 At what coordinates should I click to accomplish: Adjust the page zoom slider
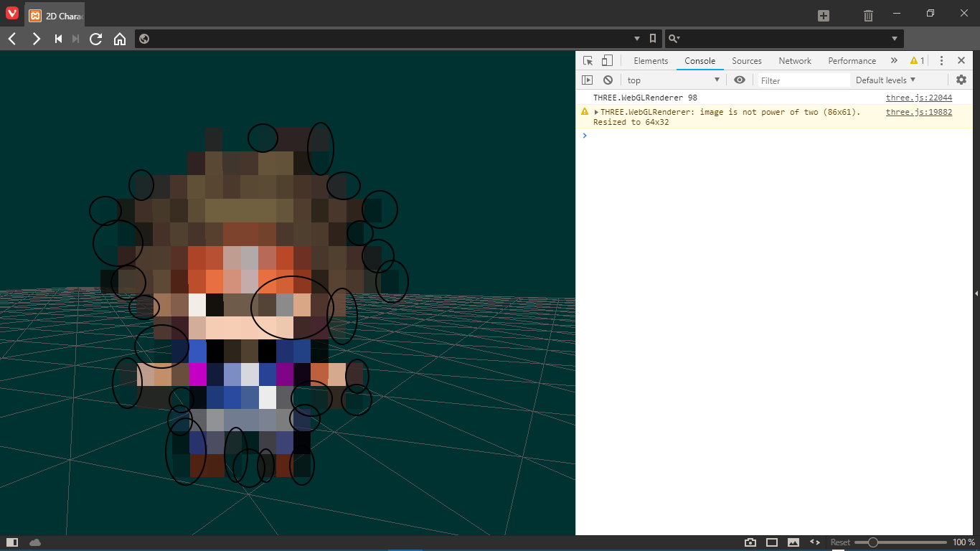tap(900, 542)
